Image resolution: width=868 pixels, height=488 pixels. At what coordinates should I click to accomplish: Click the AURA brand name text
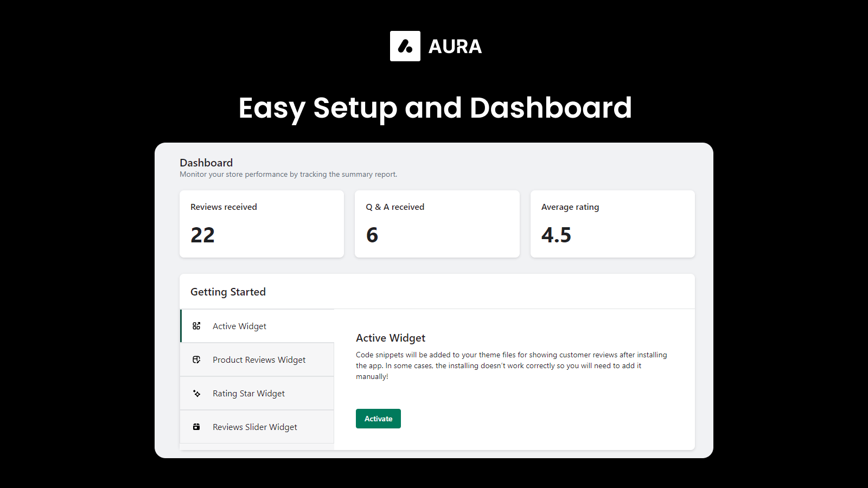pyautogui.click(x=455, y=47)
